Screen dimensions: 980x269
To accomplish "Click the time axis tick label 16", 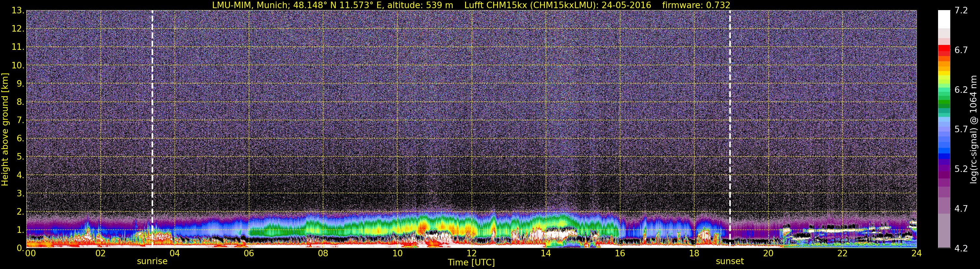I will click(x=620, y=253).
